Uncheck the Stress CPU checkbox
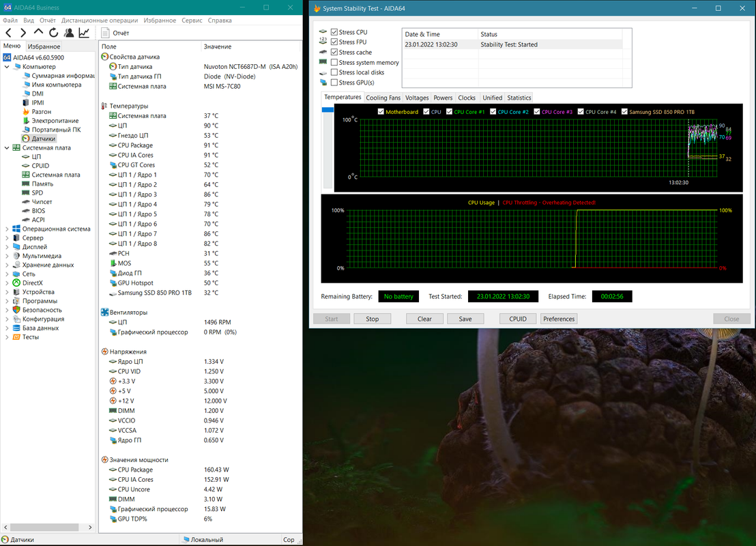 [334, 32]
